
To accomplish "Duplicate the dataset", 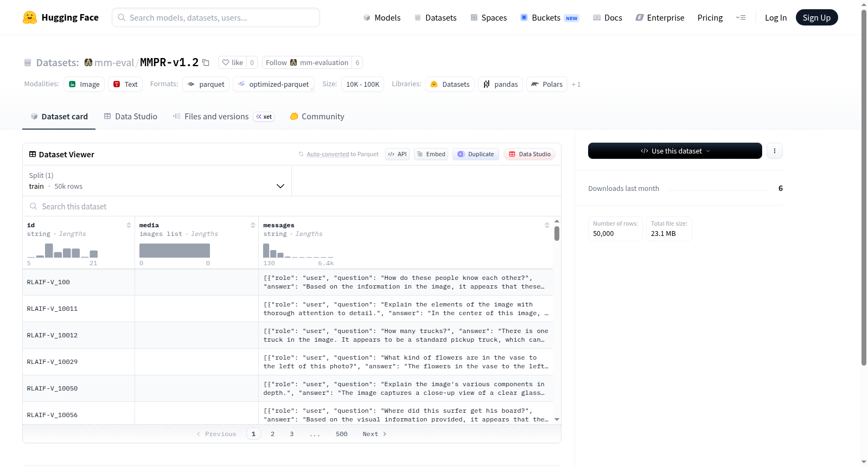I will pos(476,154).
